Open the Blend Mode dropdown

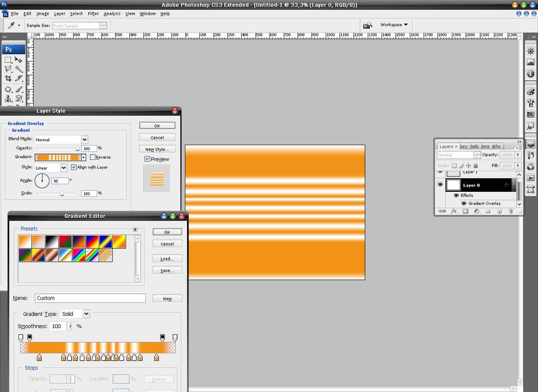[x=85, y=139]
